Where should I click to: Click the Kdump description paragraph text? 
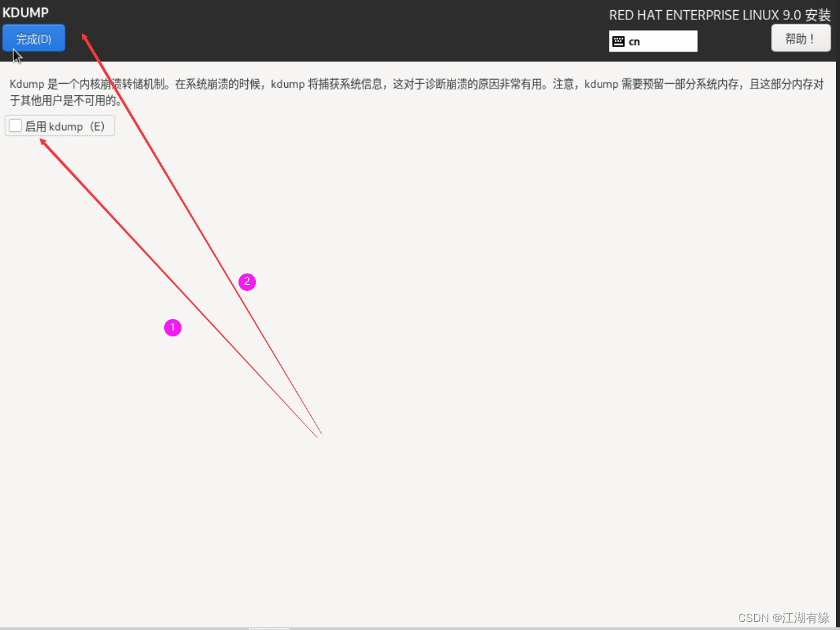[416, 93]
